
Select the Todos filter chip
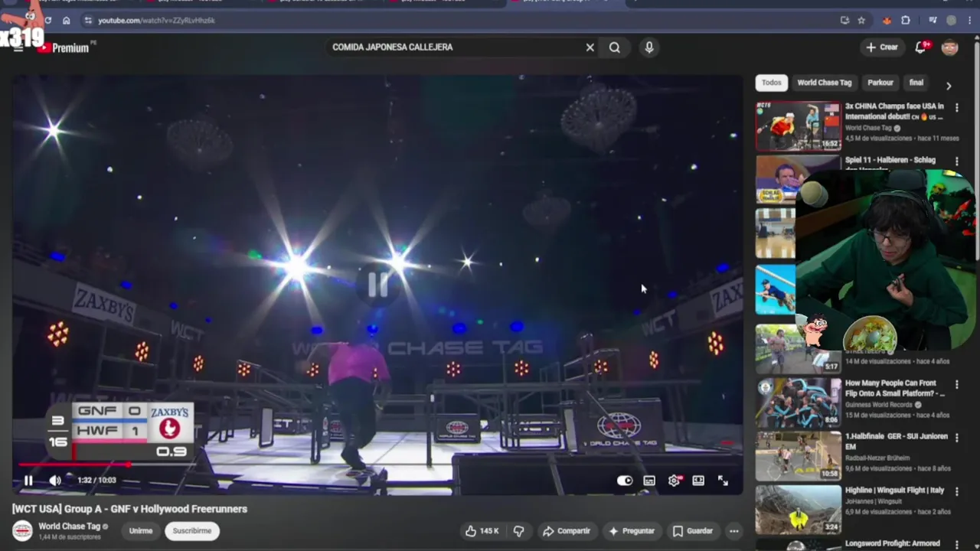pos(771,83)
